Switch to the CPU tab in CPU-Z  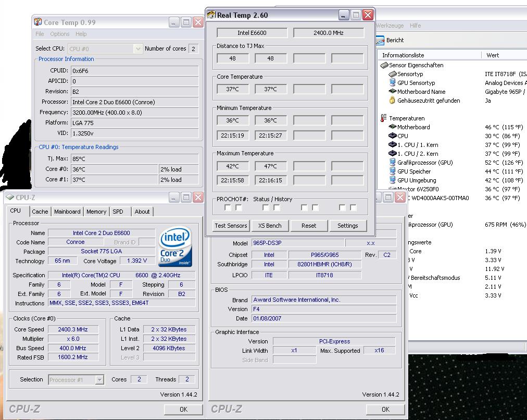15,211
